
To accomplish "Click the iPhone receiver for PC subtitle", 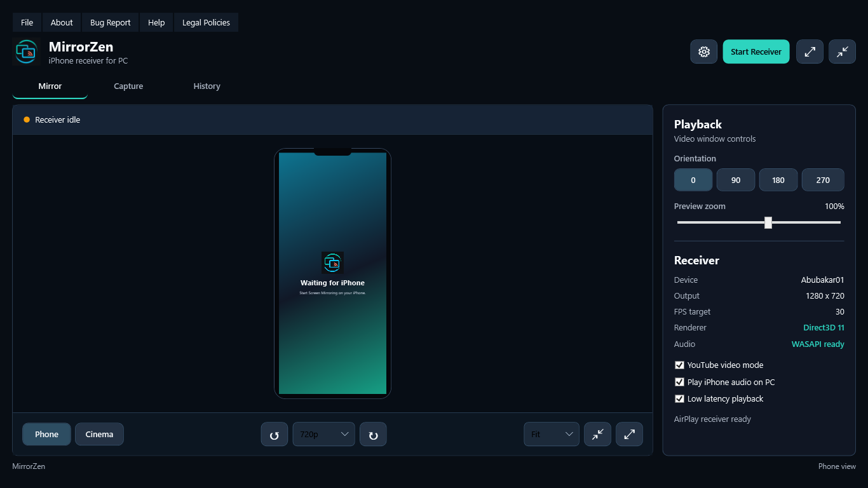I will coord(88,61).
